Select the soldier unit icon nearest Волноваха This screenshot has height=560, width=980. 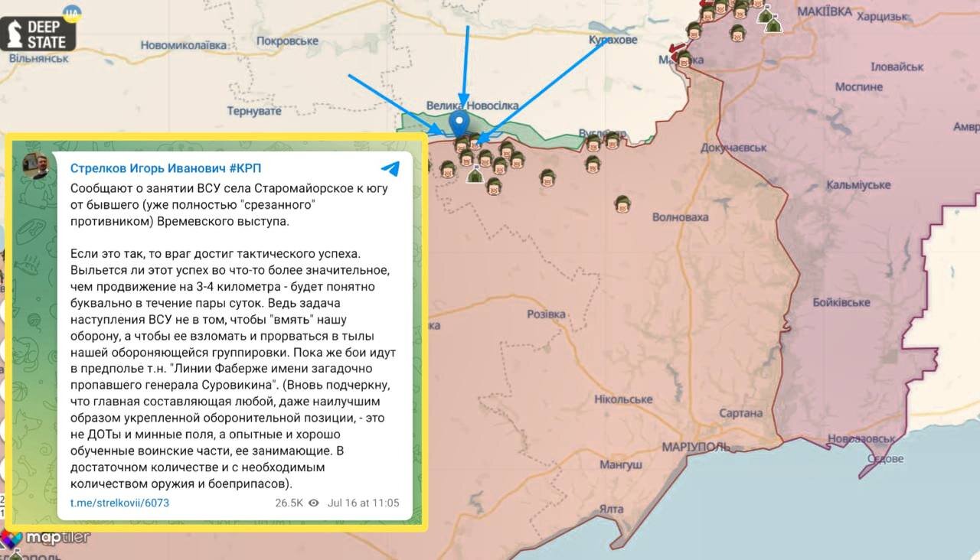[622, 204]
